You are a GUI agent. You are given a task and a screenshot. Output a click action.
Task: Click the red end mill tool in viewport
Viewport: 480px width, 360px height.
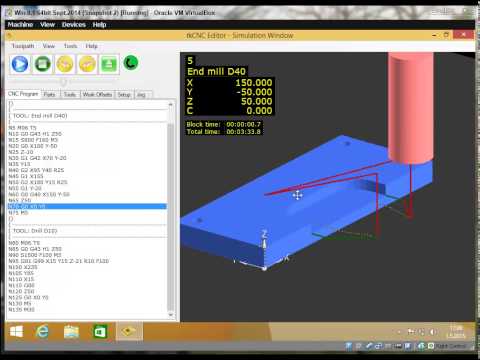coord(411,107)
